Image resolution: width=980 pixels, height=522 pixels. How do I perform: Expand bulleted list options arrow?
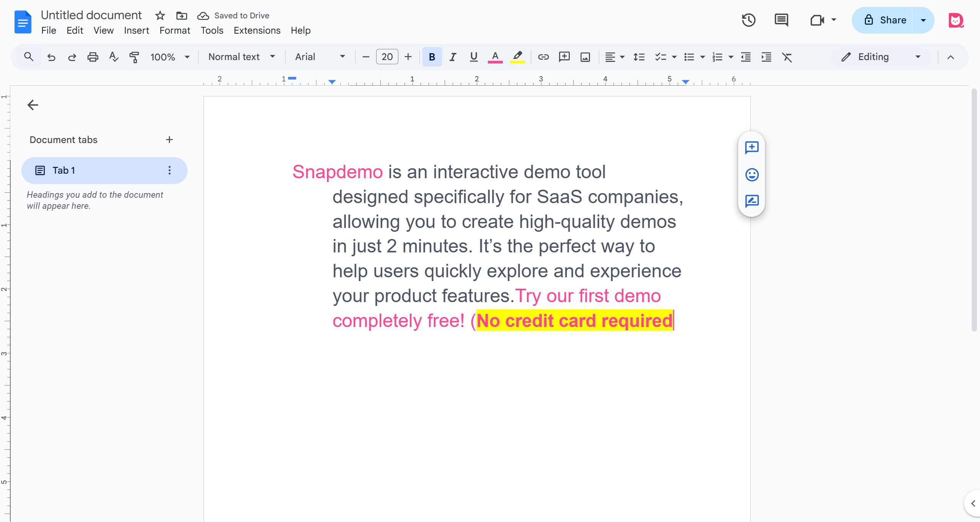[x=703, y=57]
